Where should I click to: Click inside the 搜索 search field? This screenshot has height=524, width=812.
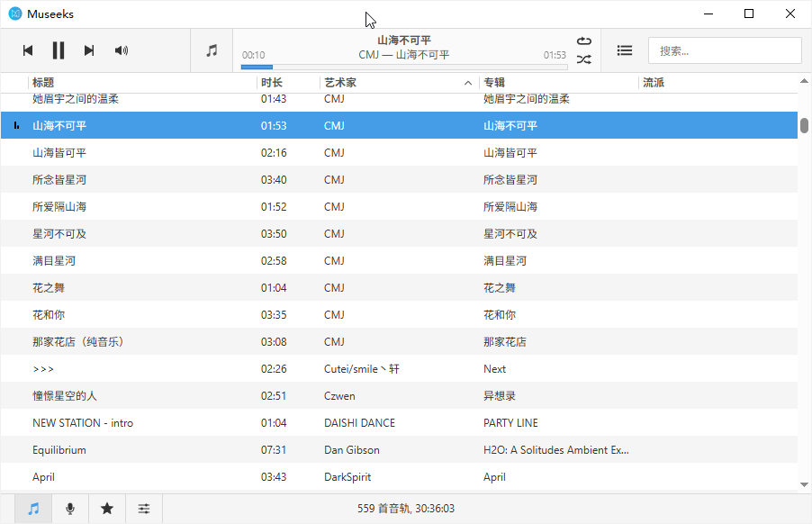pyautogui.click(x=725, y=50)
